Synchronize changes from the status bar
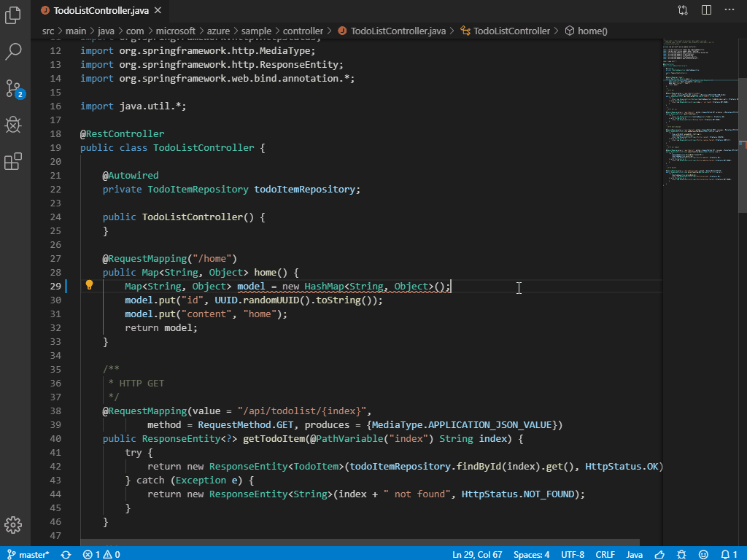The image size is (747, 560). [x=66, y=554]
